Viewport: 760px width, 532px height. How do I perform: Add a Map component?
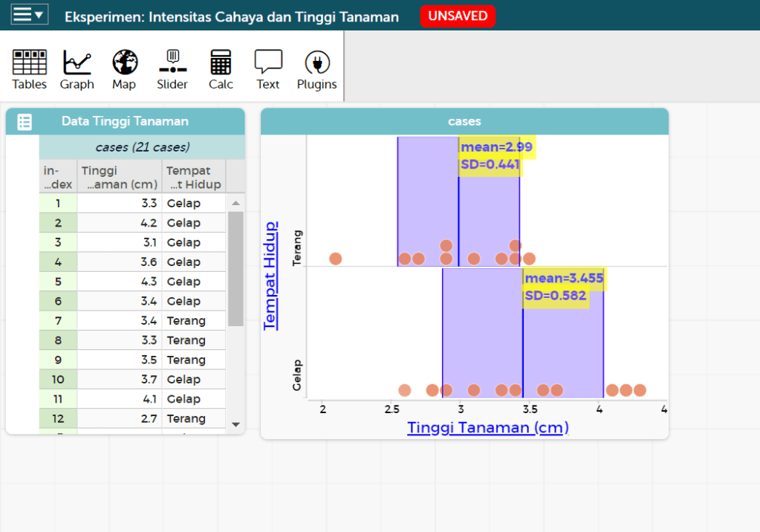click(124, 70)
